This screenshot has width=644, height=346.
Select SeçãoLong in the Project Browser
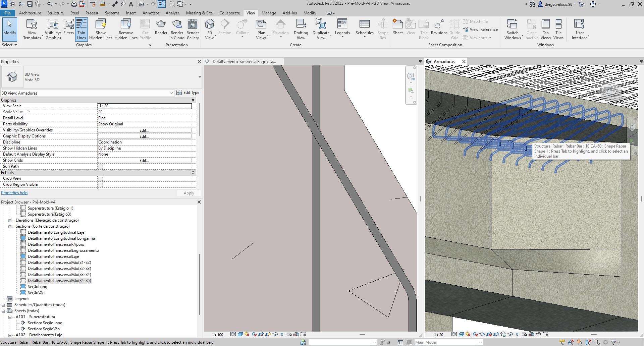[x=37, y=286]
